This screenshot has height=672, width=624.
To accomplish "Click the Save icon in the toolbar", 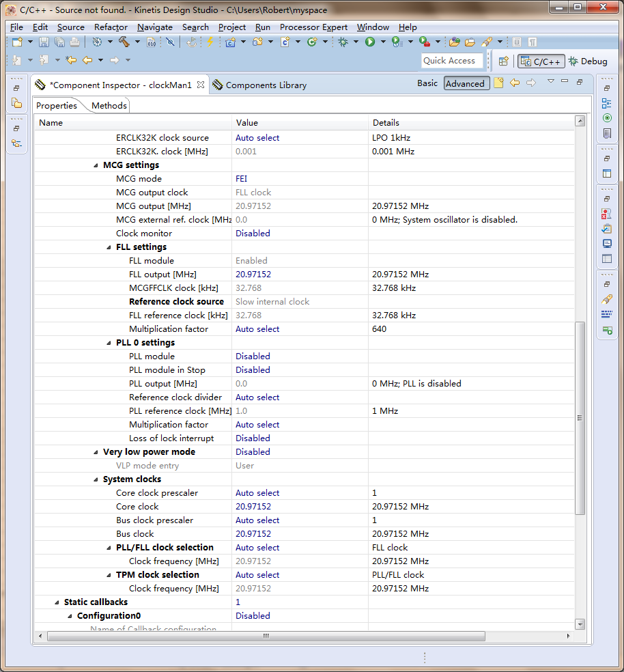I will tap(44, 42).
